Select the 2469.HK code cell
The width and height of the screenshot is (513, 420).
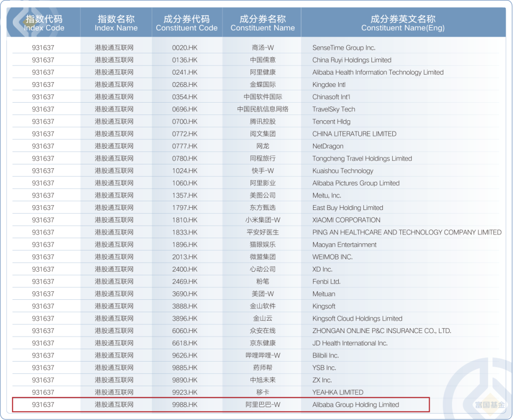coord(185,282)
